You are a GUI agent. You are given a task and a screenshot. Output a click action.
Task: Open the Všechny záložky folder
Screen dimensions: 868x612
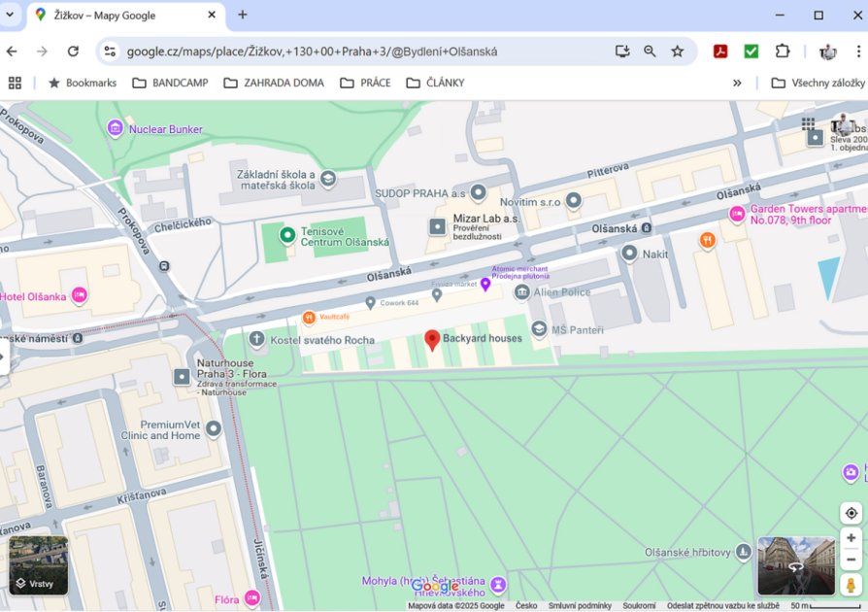click(818, 84)
